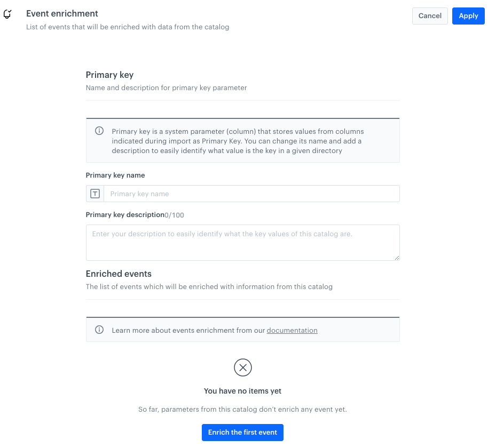Image resolution: width=488 pixels, height=448 pixels.
Task: Click the info icon beside documentation notice
Action: (99, 330)
